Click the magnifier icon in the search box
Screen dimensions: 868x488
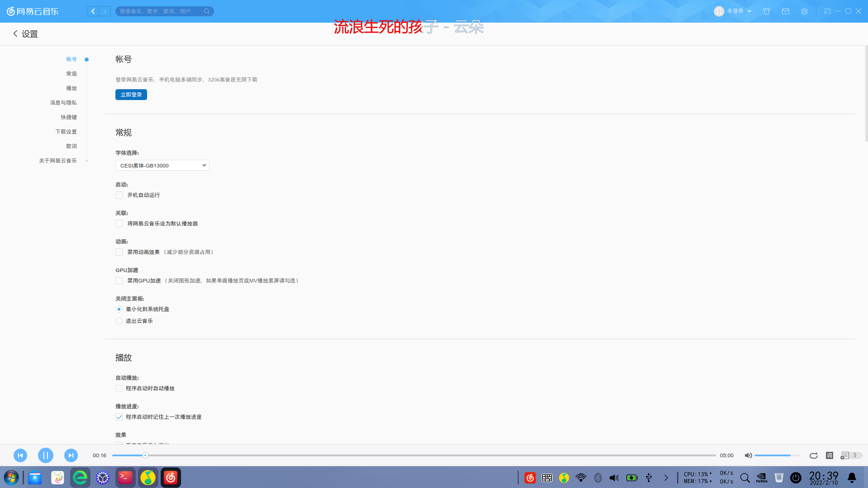coord(207,11)
